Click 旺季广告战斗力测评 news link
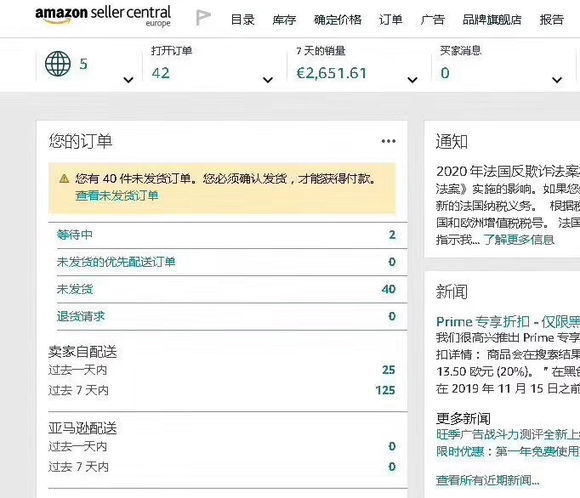The height and width of the screenshot is (498, 580). (508, 434)
